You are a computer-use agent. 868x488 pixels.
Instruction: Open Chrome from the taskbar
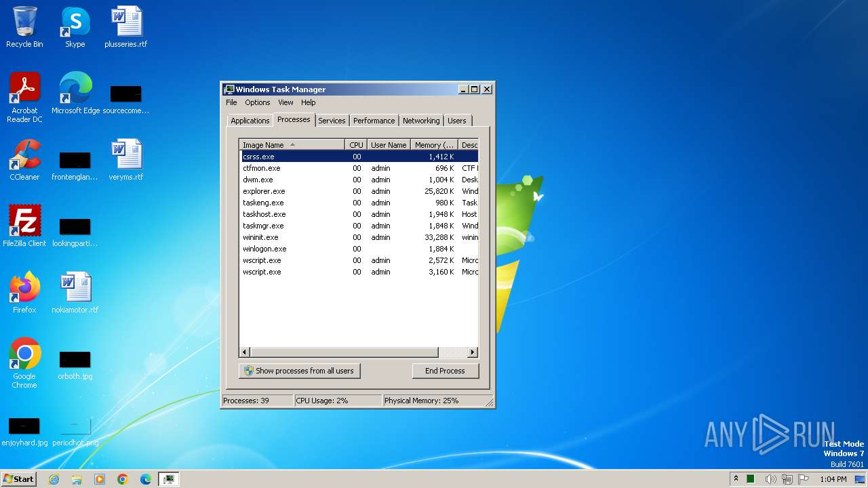[123, 479]
